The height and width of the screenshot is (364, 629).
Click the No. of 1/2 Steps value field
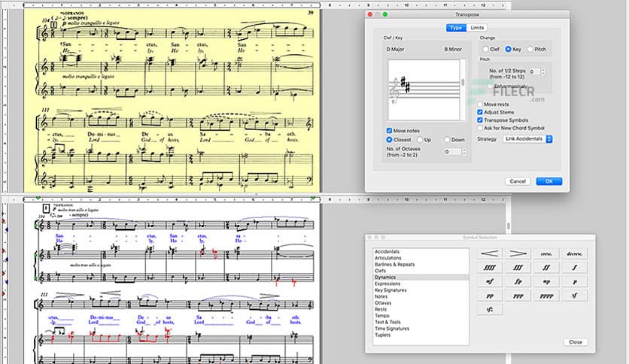[534, 71]
